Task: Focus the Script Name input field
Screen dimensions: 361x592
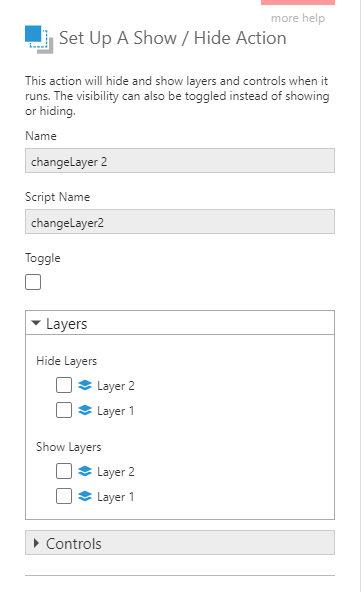Action: 180,222
